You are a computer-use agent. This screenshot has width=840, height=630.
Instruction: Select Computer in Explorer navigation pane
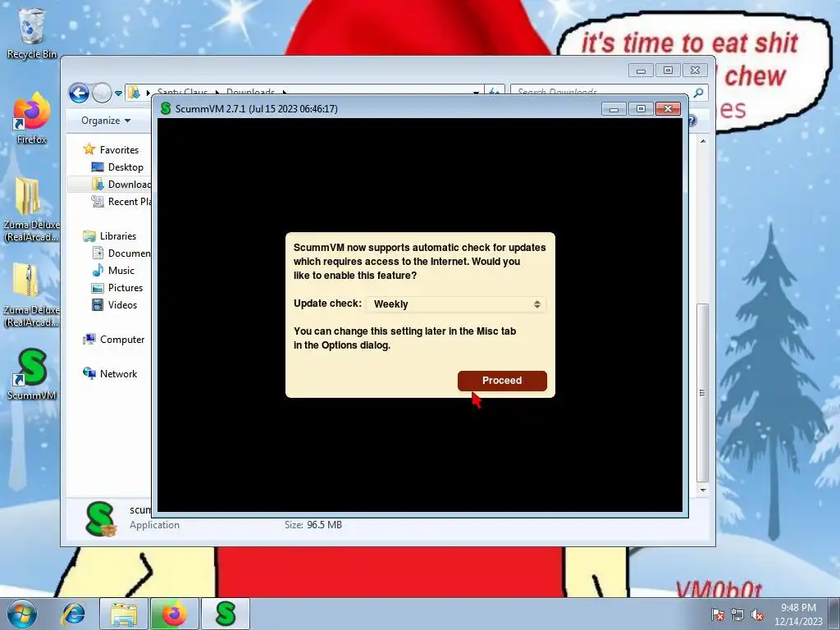pos(113,339)
